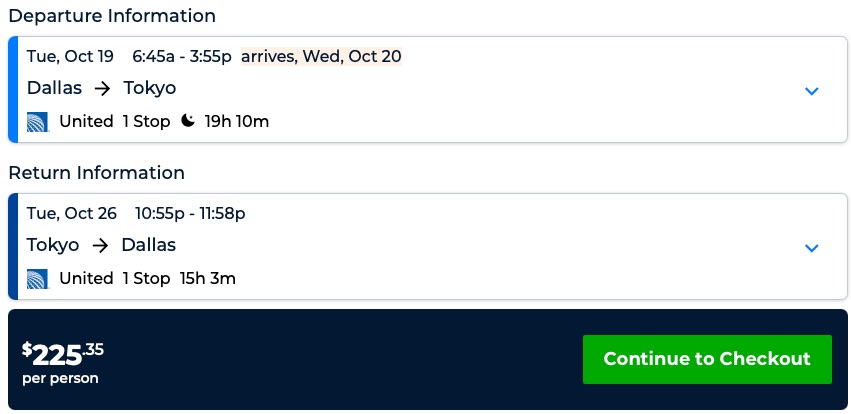
Task: Click the Departure Information heading
Action: 112,16
